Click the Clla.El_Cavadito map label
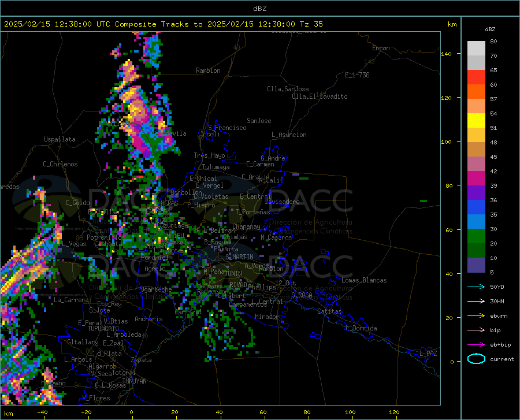 point(320,96)
